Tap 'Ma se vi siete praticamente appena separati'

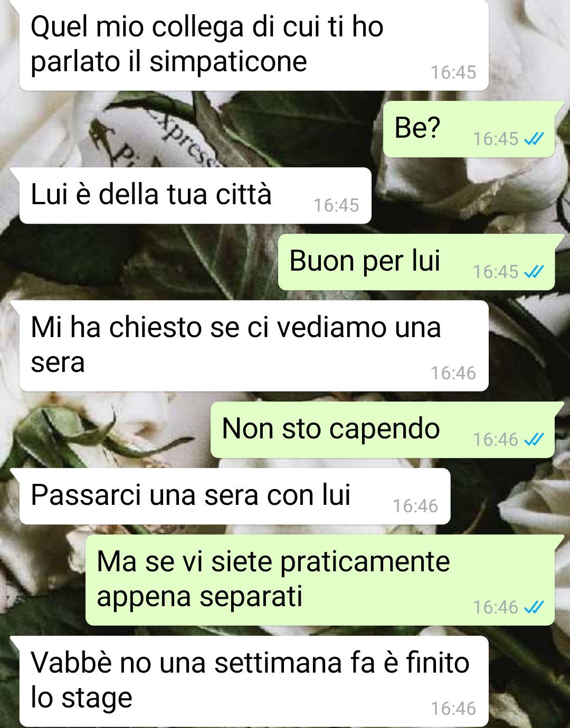320,580
